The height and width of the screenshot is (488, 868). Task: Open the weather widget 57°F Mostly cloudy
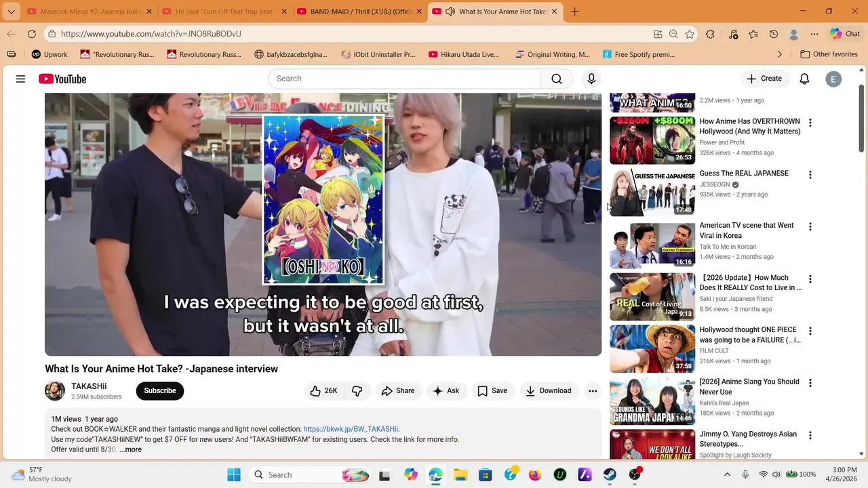tap(42, 474)
